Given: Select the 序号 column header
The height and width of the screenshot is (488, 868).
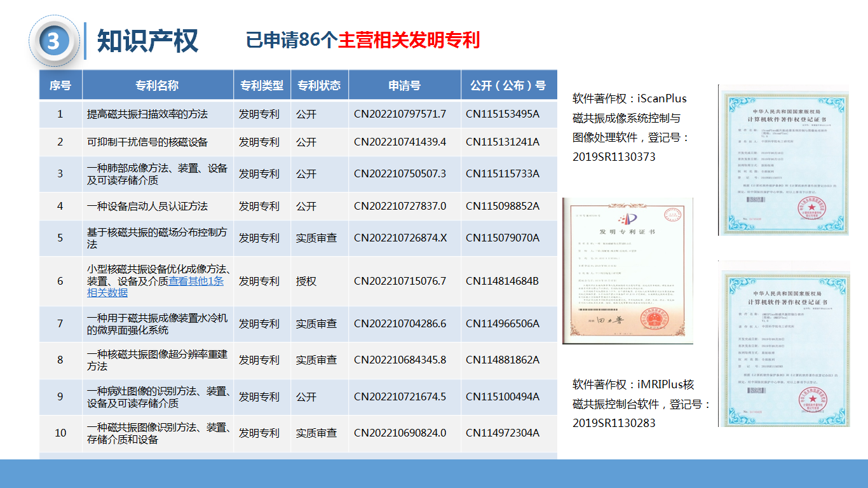Looking at the screenshot, I should tap(60, 85).
